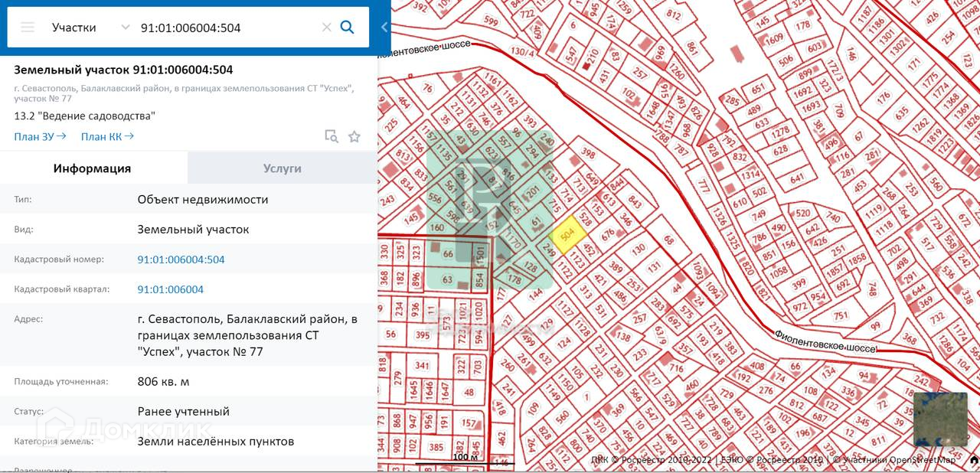
Task: Click the cadastral number search input
Action: tap(227, 28)
